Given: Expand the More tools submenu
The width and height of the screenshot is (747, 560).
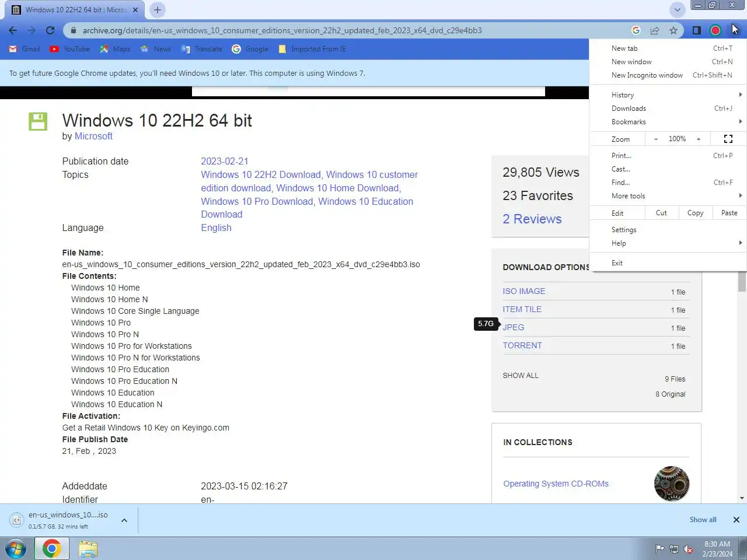Looking at the screenshot, I should pos(668,196).
